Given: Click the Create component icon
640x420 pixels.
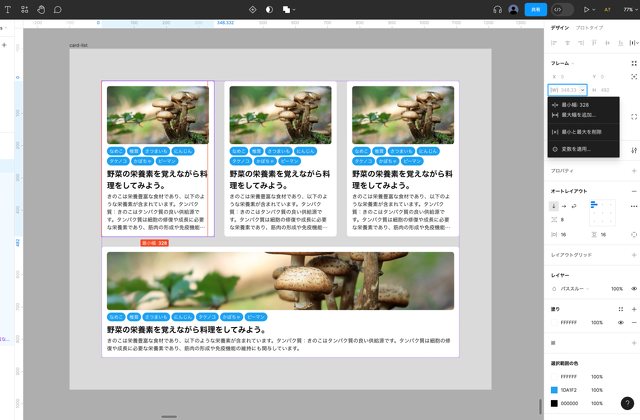Looking at the screenshot, I should [252, 9].
